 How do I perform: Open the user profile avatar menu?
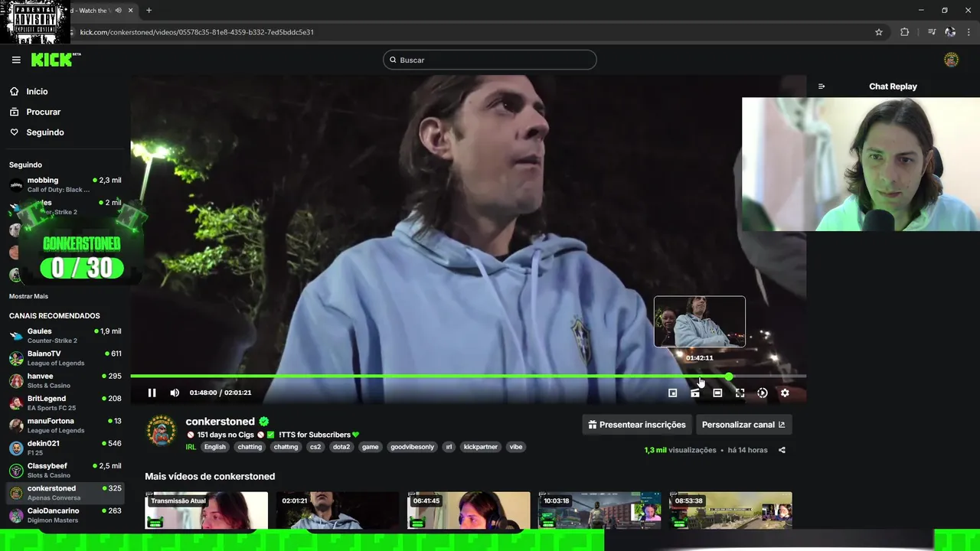pyautogui.click(x=952, y=60)
